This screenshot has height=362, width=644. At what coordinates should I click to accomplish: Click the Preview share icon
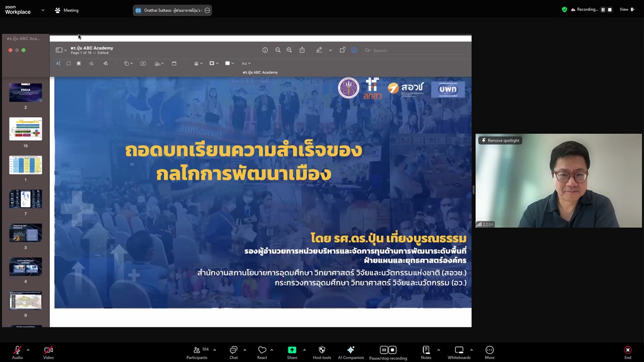click(x=302, y=50)
